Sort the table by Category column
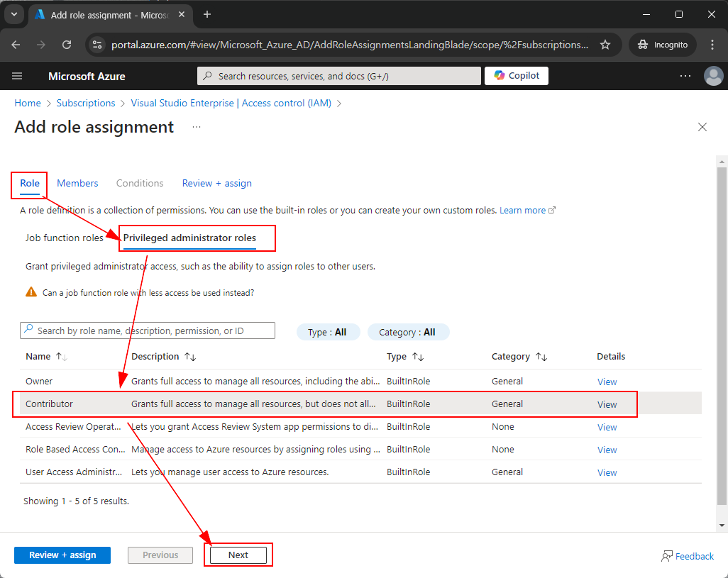 point(519,356)
